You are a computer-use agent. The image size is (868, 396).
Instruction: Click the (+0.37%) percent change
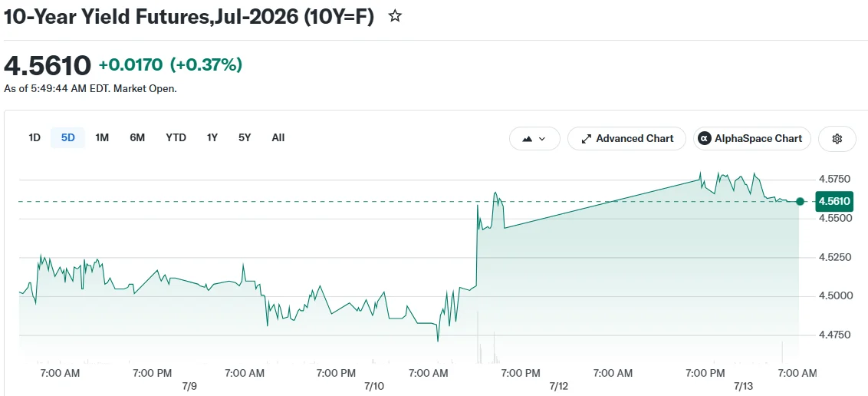(x=206, y=65)
